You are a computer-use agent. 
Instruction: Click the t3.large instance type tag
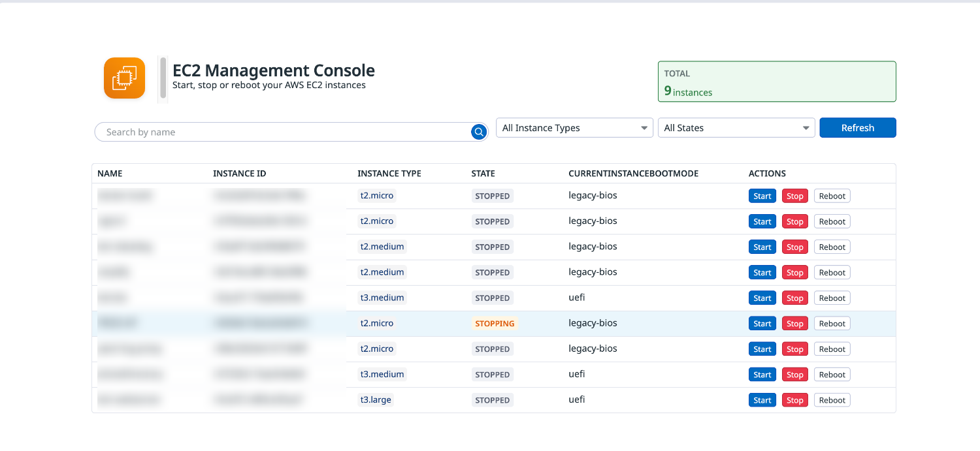376,400
